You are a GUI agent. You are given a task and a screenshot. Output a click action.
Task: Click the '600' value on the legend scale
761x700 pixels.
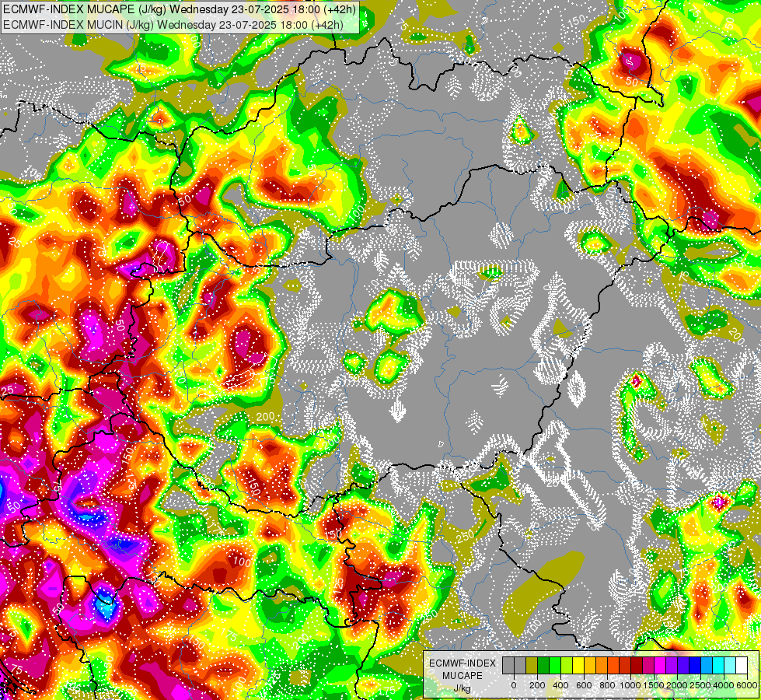(584, 685)
